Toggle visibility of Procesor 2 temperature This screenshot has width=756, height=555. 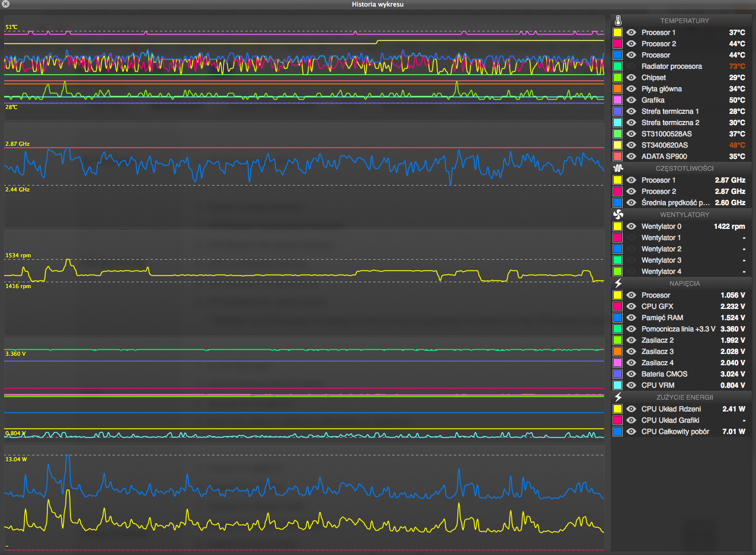[x=632, y=44]
